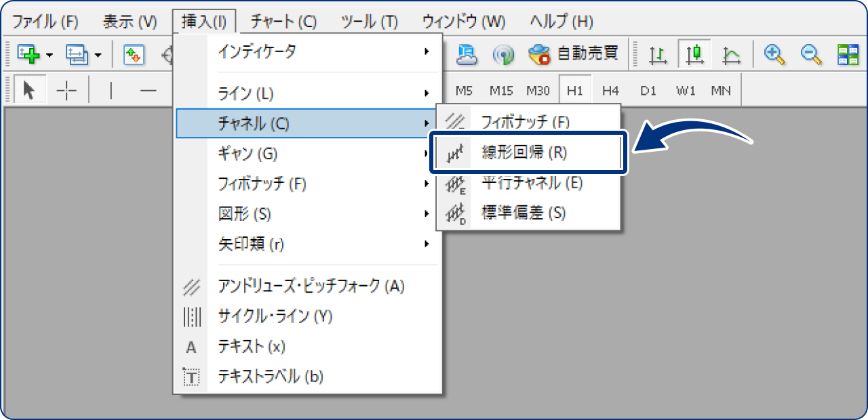Switch chart to line chart mode
868x420 pixels.
(731, 54)
